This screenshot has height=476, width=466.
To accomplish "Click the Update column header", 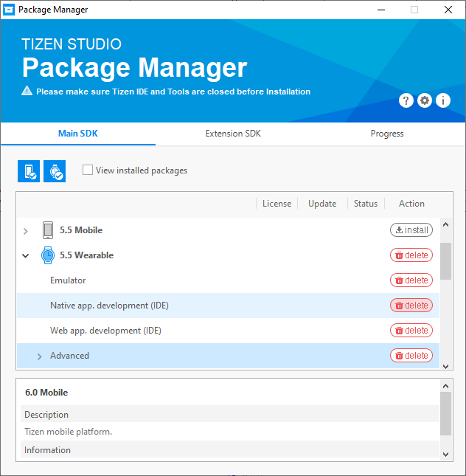I will (x=322, y=204).
